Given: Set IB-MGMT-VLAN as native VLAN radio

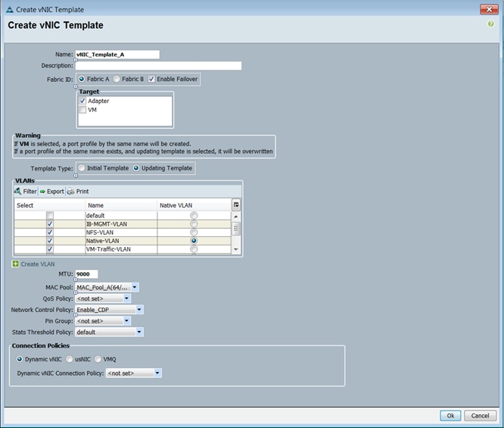Looking at the screenshot, I should point(194,224).
